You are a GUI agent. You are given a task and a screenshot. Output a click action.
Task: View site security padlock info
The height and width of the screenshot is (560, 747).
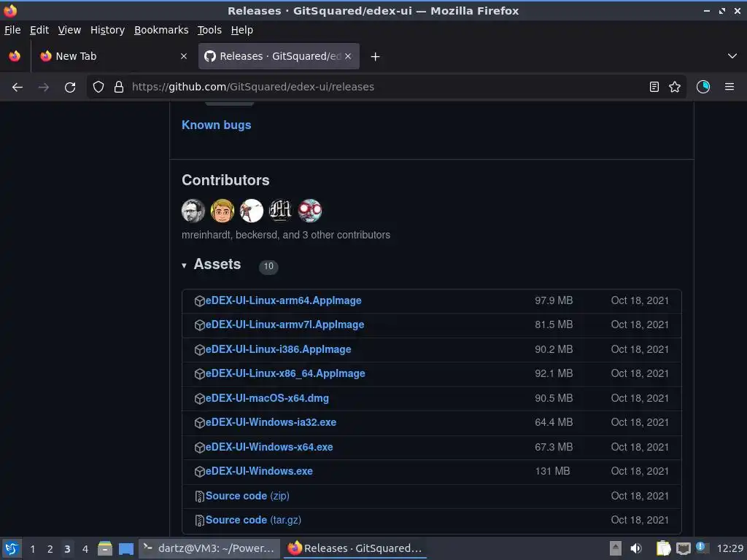pyautogui.click(x=119, y=87)
